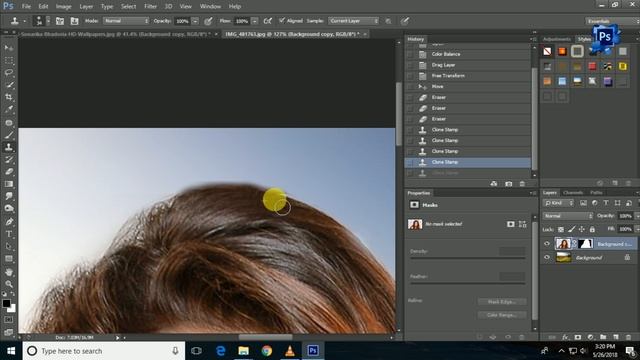This screenshot has width=640, height=360.
Task: Hide the Background layer
Action: click(547, 258)
